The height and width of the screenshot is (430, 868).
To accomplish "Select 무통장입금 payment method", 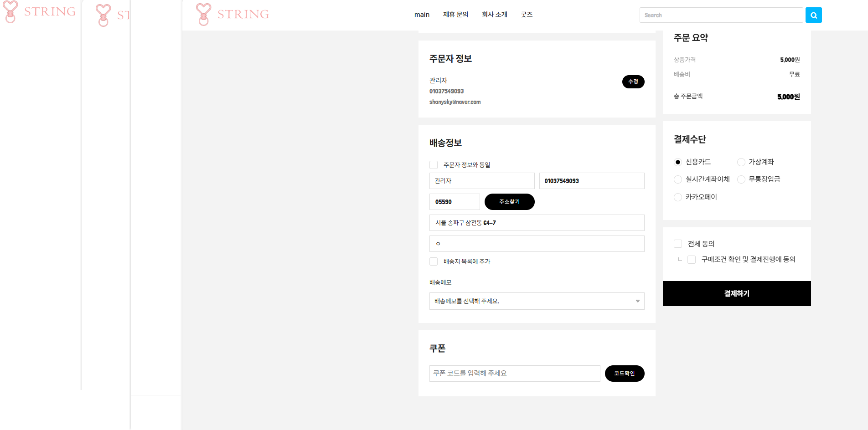I will pos(741,179).
